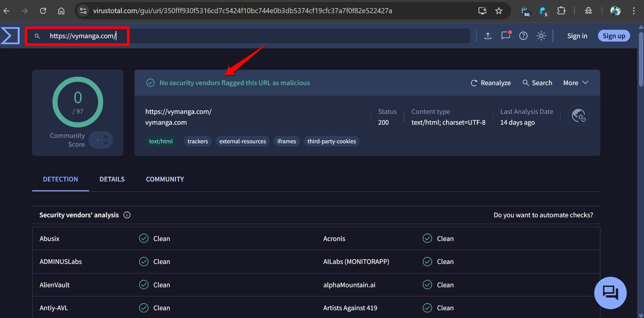Open the browser profile avatar
The height and width of the screenshot is (318, 644).
pos(615,11)
